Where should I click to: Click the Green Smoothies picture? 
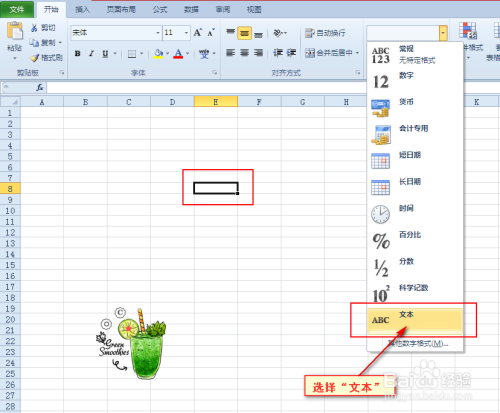[131, 343]
